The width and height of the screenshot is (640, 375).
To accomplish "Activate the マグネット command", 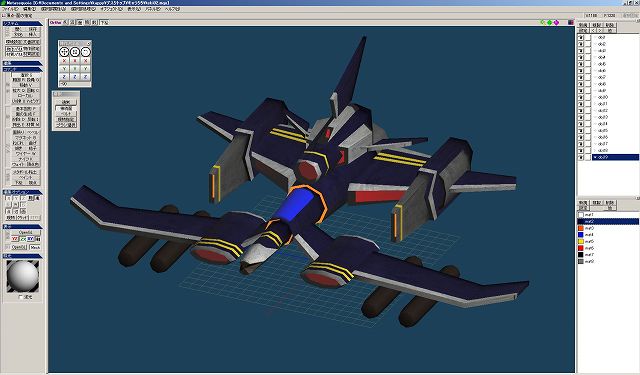I will click(26, 138).
